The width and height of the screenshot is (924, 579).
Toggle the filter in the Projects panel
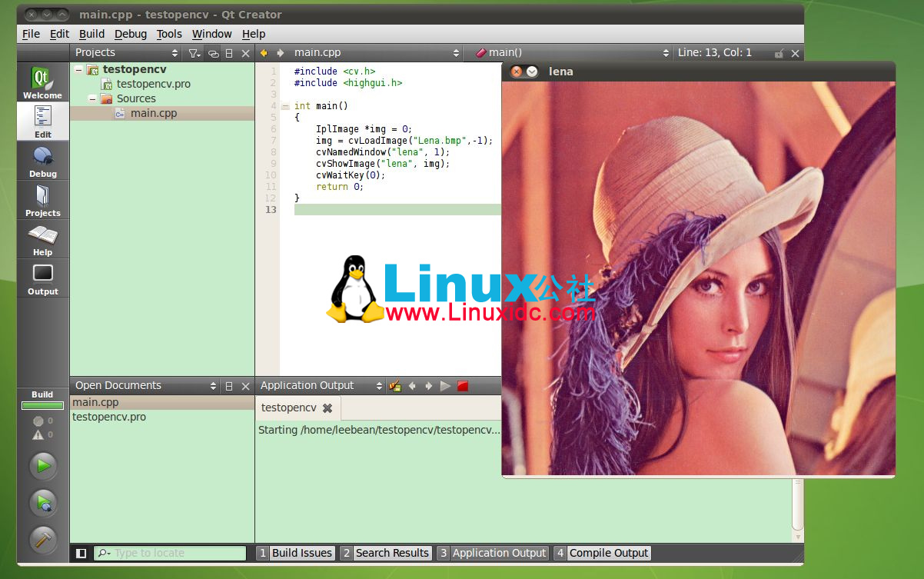coord(194,52)
